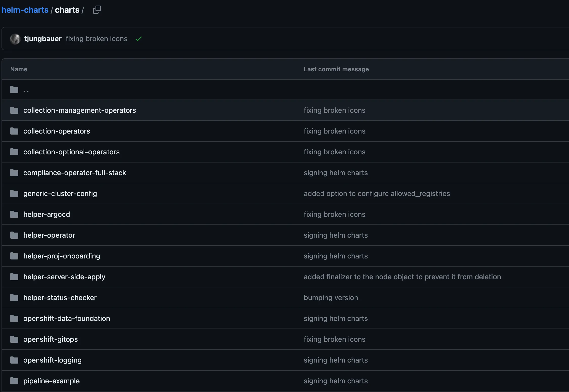Screen dimensions: 569x392
Task: Open the openshift-data-foundation folder
Action: 67,318
